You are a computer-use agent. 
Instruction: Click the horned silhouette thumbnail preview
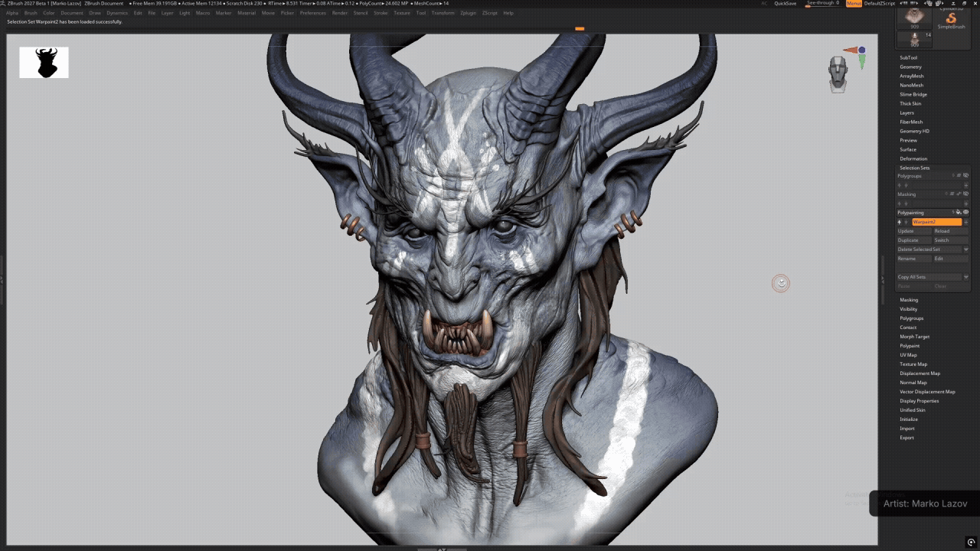[44, 63]
